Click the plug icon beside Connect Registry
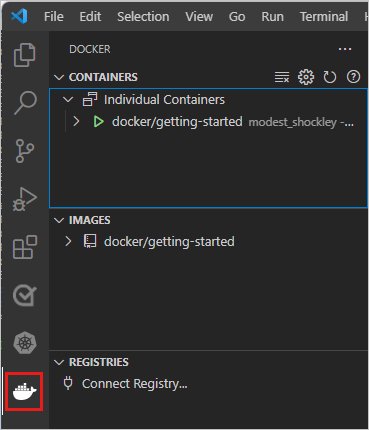 (x=68, y=383)
